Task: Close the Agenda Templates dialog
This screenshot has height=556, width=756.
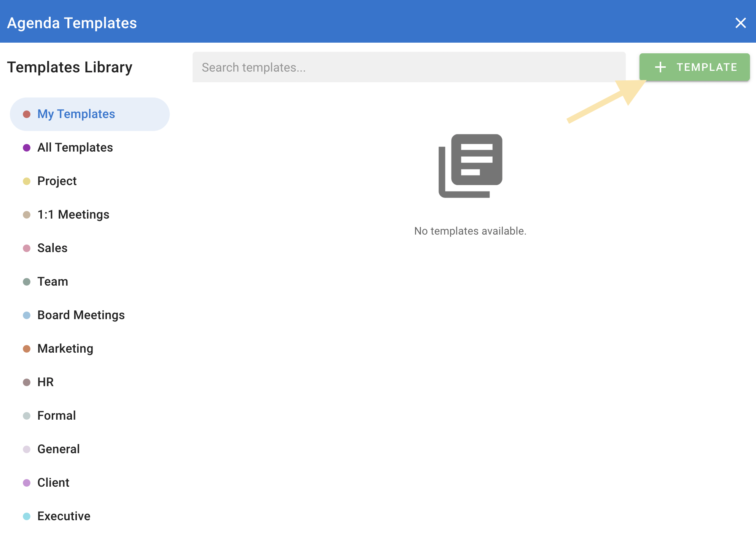Action: 740,23
